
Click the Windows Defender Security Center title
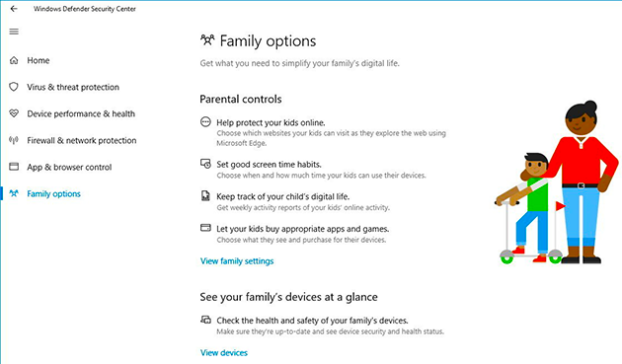[85, 9]
